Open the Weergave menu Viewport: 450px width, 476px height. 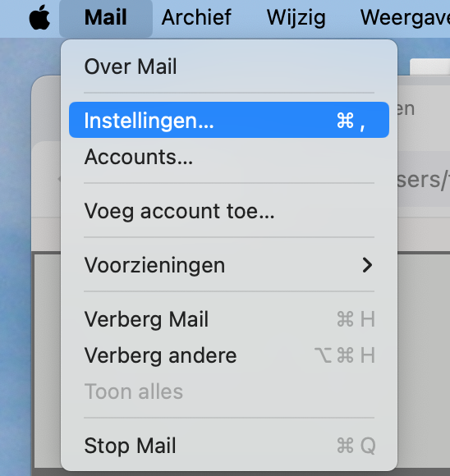(x=405, y=17)
